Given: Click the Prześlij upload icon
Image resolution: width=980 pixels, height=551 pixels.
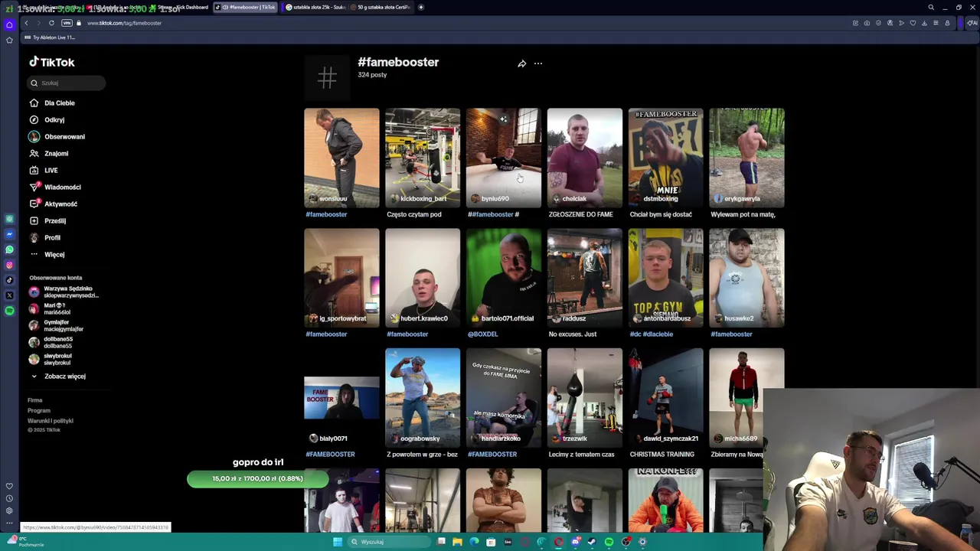Looking at the screenshot, I should tap(34, 220).
